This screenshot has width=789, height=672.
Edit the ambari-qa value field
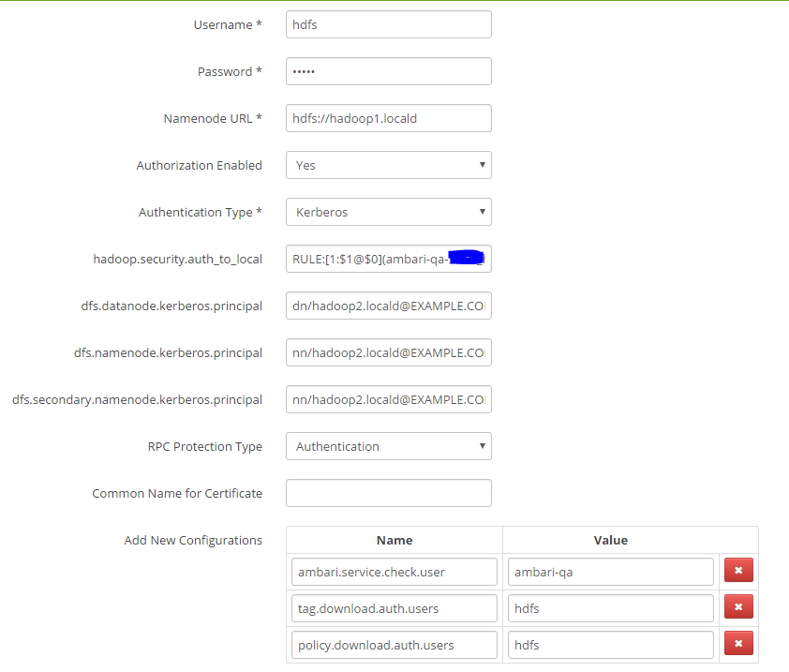click(x=610, y=570)
